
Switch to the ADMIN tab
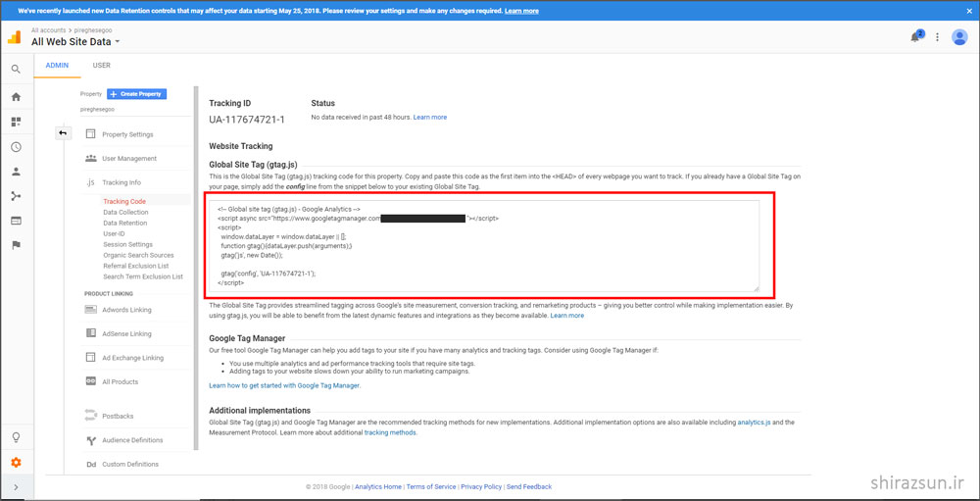pos(58,66)
